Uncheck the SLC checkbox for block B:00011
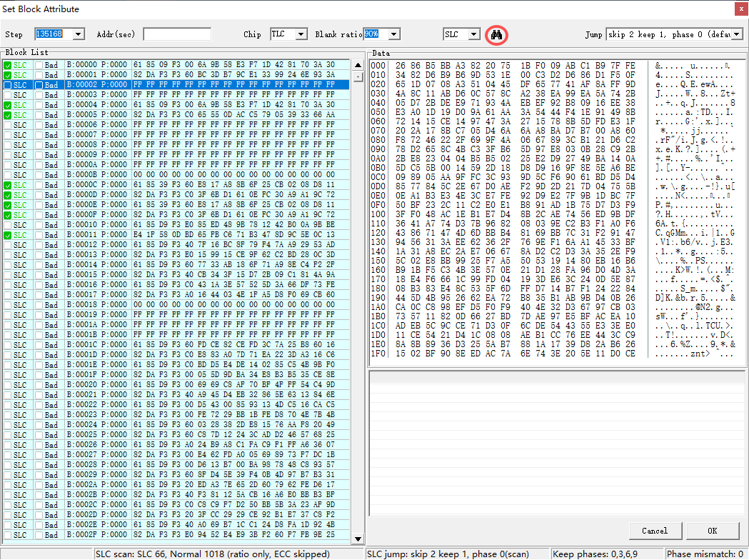Screen dimensions: 749x560 click(x=8, y=235)
